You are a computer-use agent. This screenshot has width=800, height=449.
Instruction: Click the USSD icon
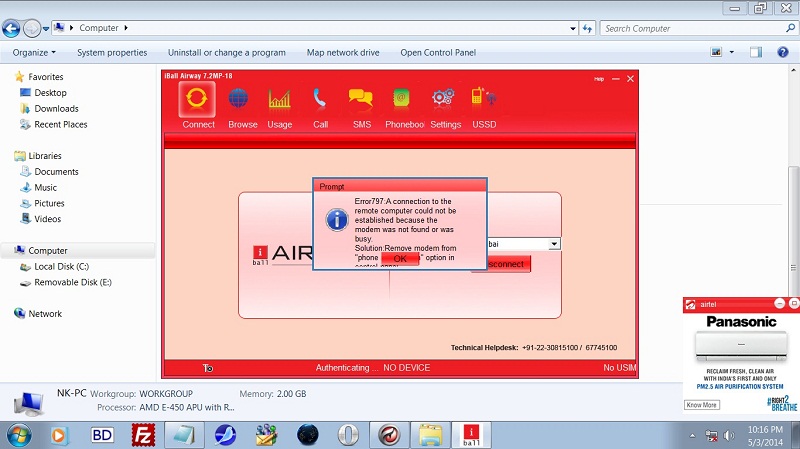point(484,101)
